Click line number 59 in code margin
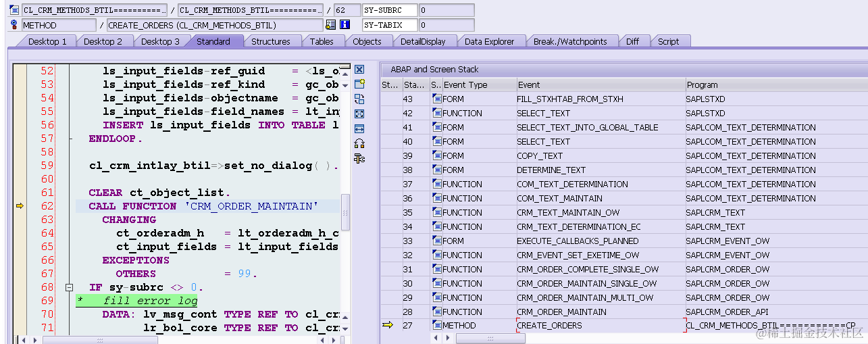The image size is (868, 344). tap(47, 166)
